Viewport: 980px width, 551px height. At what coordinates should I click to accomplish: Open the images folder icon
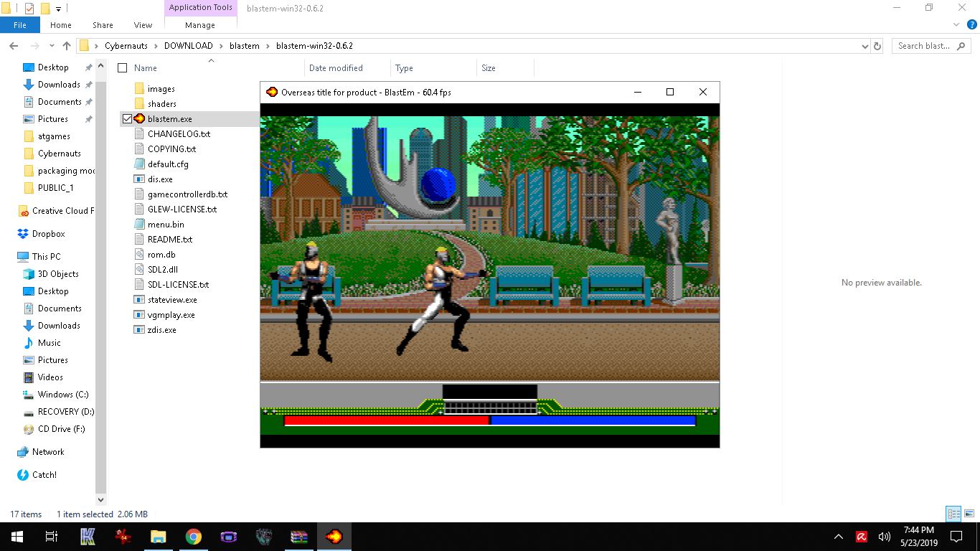[139, 89]
